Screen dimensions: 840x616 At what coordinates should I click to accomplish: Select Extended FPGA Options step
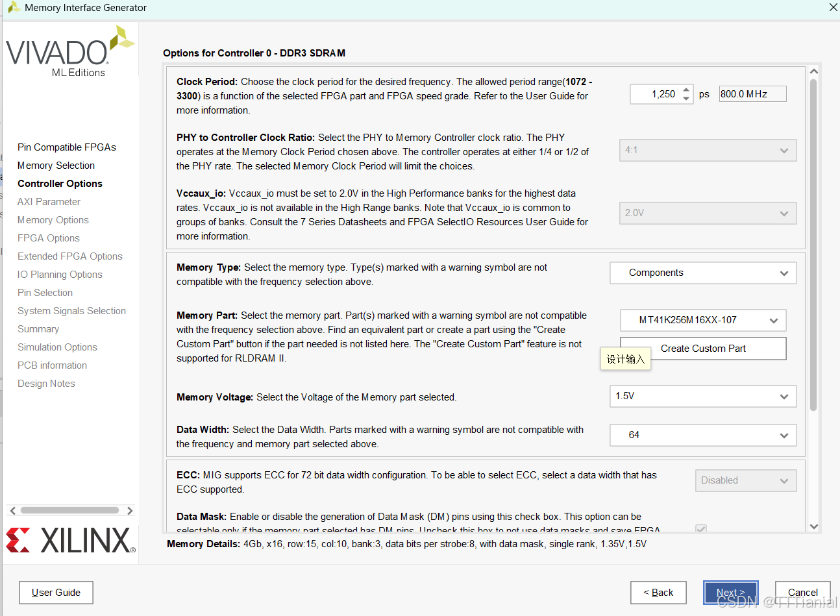click(x=70, y=256)
